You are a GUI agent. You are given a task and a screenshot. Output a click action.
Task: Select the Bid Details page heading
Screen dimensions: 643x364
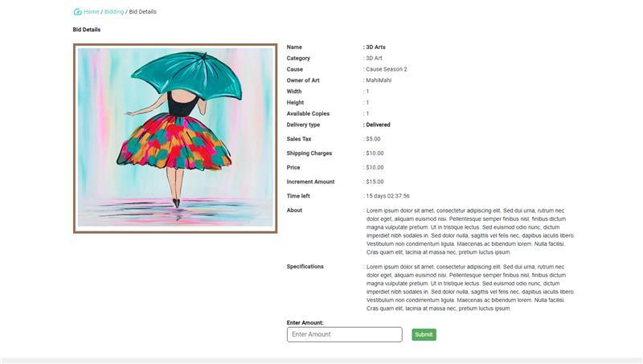(x=87, y=30)
